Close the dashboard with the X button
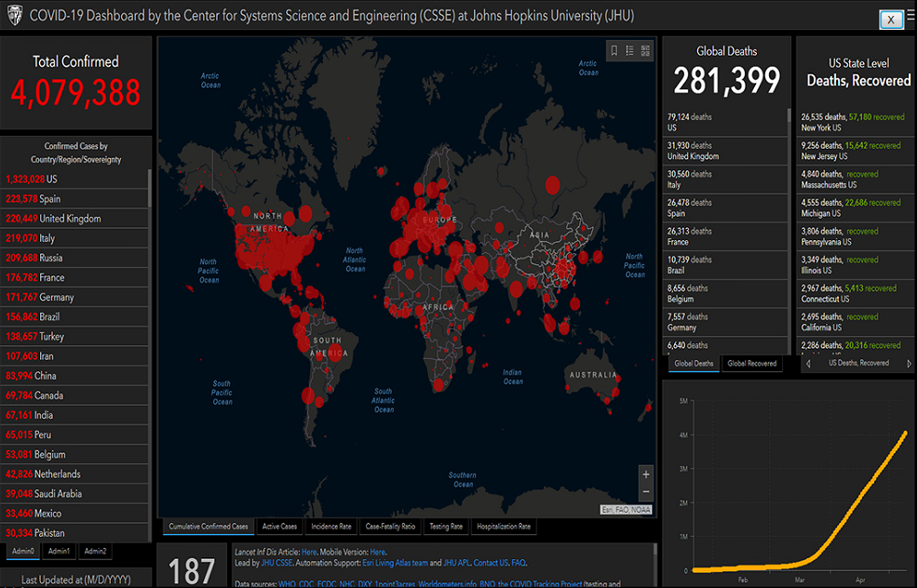 891,20
